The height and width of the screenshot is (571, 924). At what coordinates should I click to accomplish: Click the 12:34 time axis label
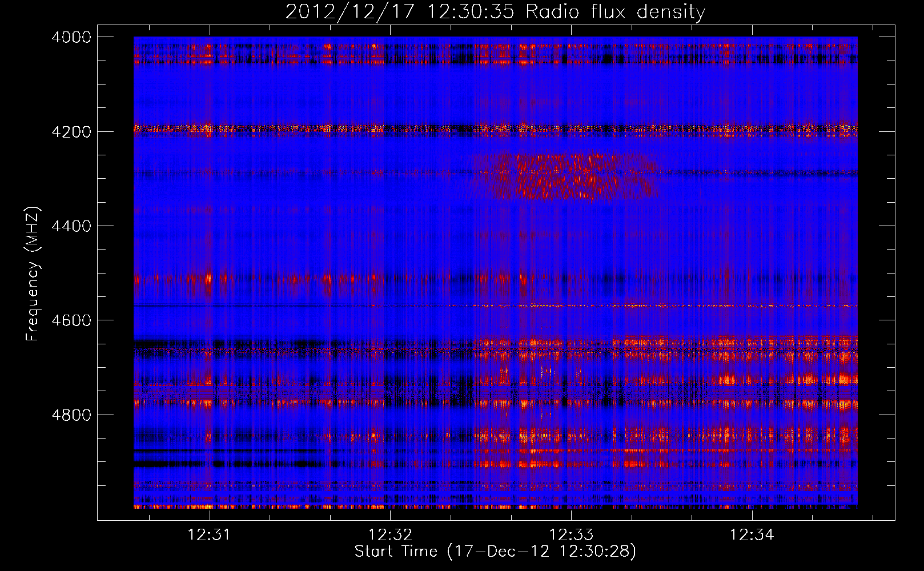tap(752, 534)
